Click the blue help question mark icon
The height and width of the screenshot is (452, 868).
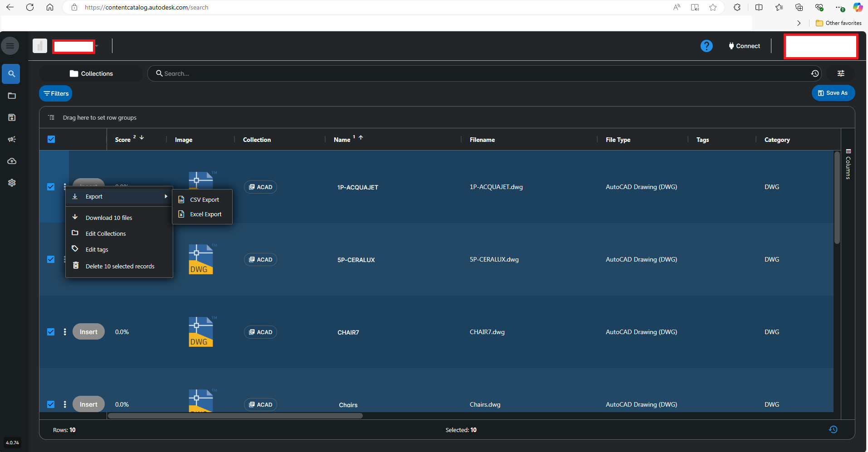pos(707,46)
